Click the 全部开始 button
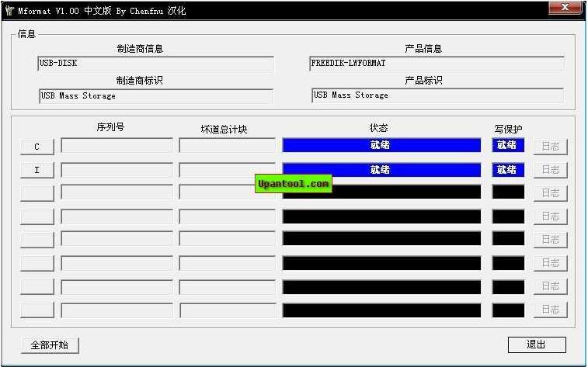 click(50, 345)
